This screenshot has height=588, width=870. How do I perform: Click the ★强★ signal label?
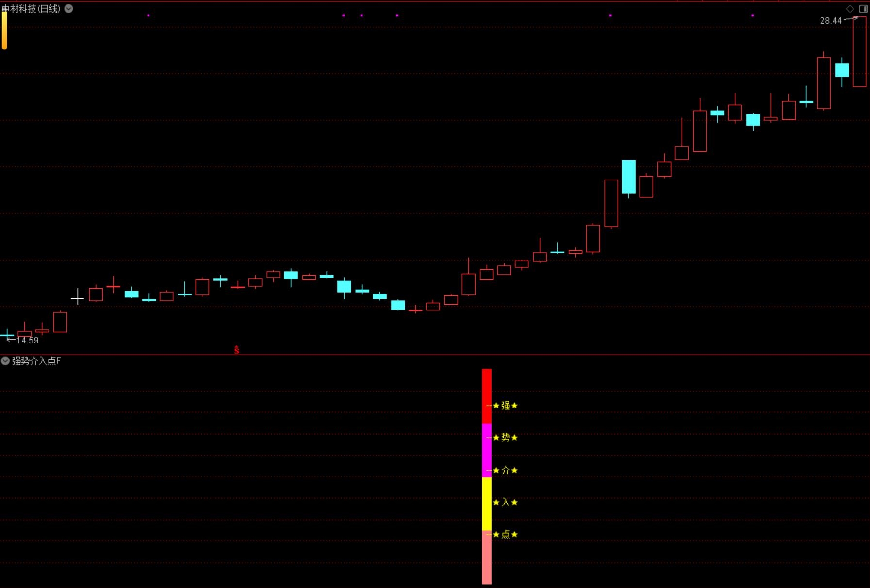pyautogui.click(x=506, y=406)
